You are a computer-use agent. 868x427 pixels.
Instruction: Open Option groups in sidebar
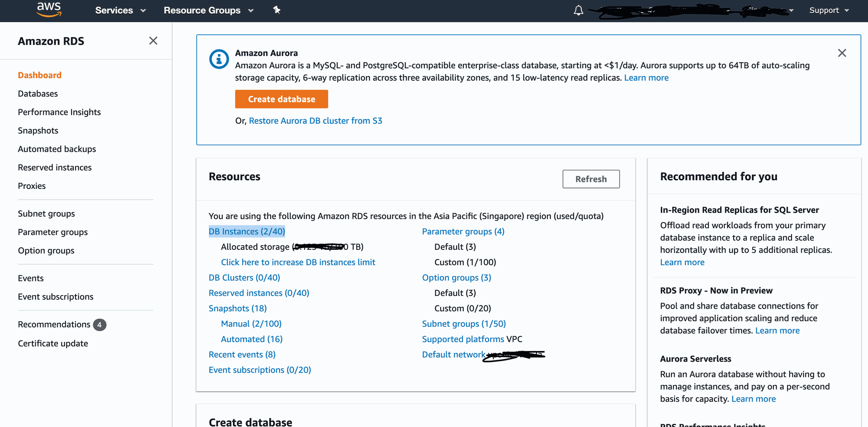click(46, 251)
